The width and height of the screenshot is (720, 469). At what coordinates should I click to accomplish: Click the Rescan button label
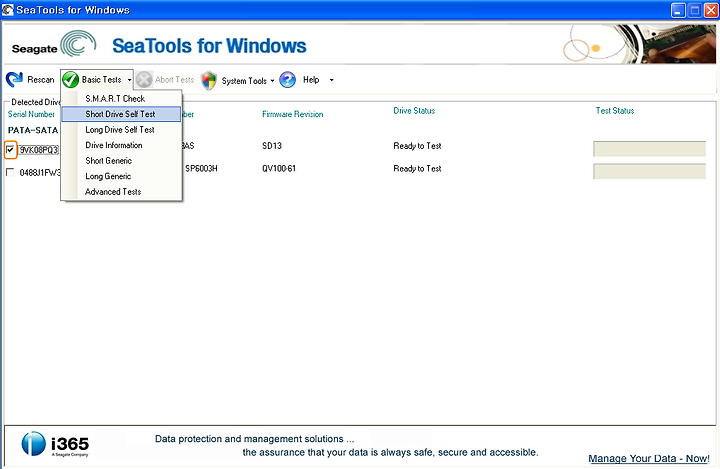(x=41, y=79)
